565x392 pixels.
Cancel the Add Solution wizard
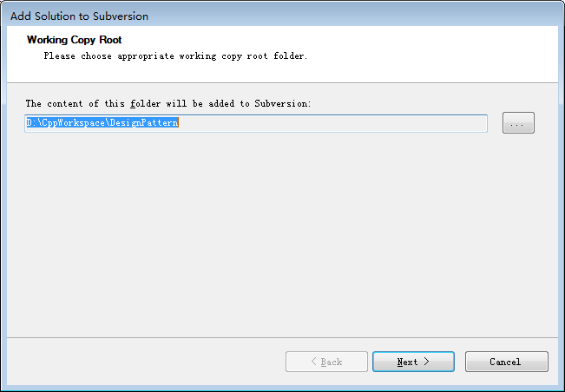[x=507, y=362]
